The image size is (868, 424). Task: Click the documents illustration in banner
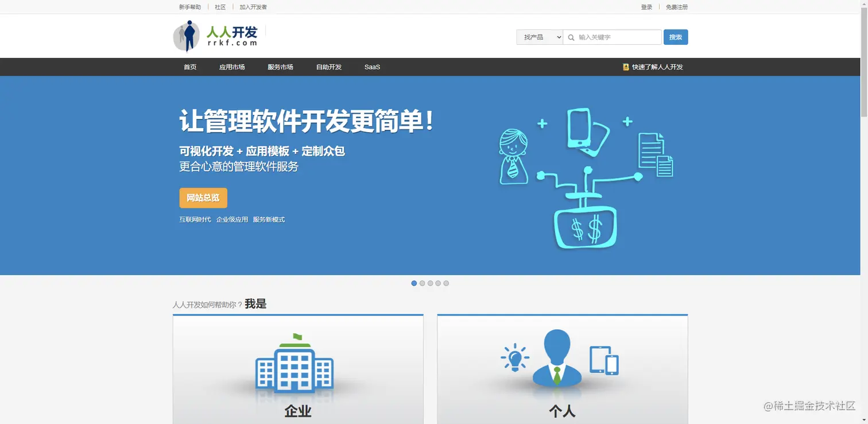(x=656, y=154)
